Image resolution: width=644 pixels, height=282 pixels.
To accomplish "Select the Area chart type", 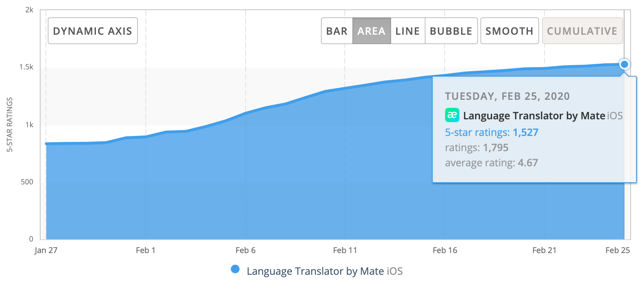I will coord(372,31).
